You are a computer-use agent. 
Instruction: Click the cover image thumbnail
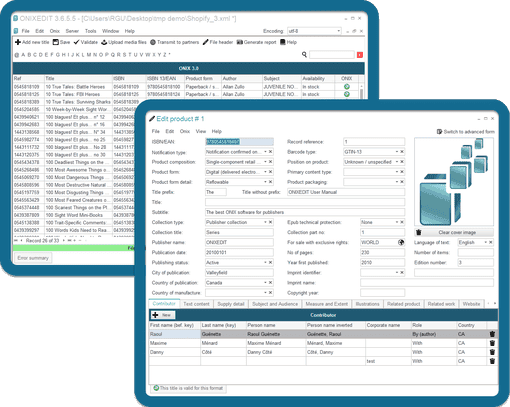(x=454, y=182)
